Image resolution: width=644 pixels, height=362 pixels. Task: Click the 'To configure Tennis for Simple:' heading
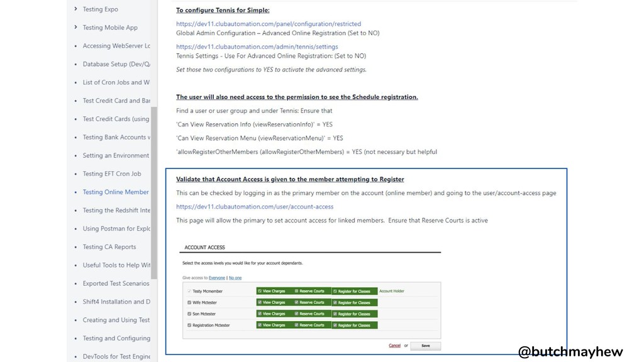(x=223, y=10)
